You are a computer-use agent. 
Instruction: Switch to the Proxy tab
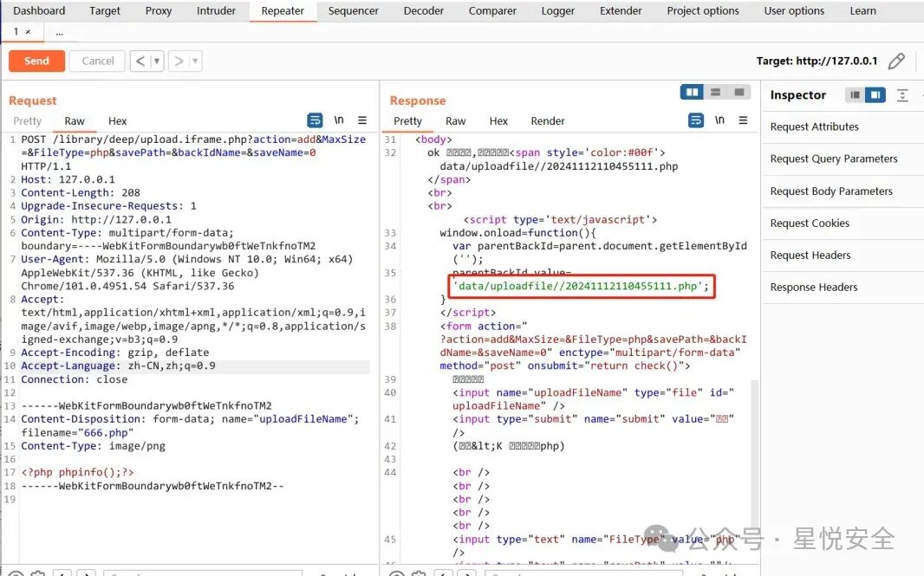pos(159,10)
